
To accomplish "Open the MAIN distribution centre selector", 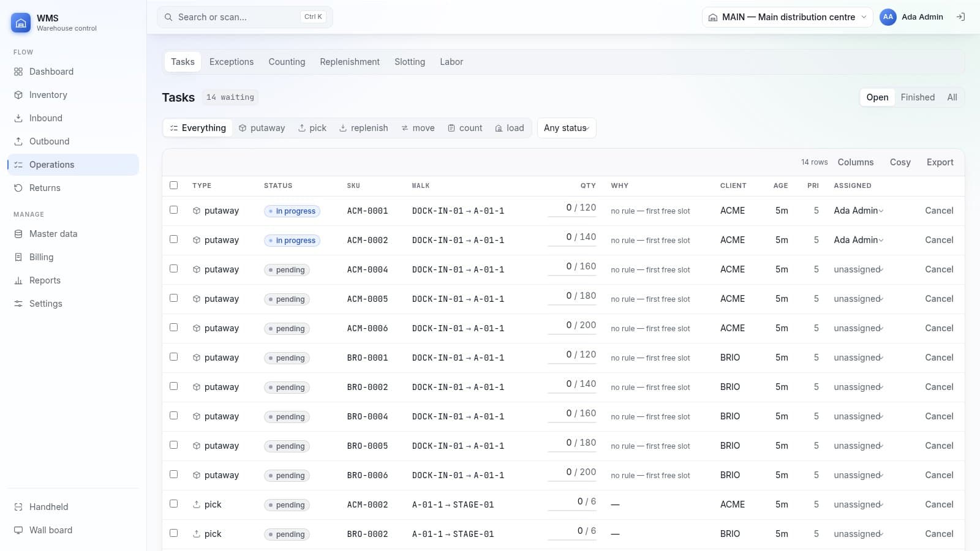I will (788, 17).
